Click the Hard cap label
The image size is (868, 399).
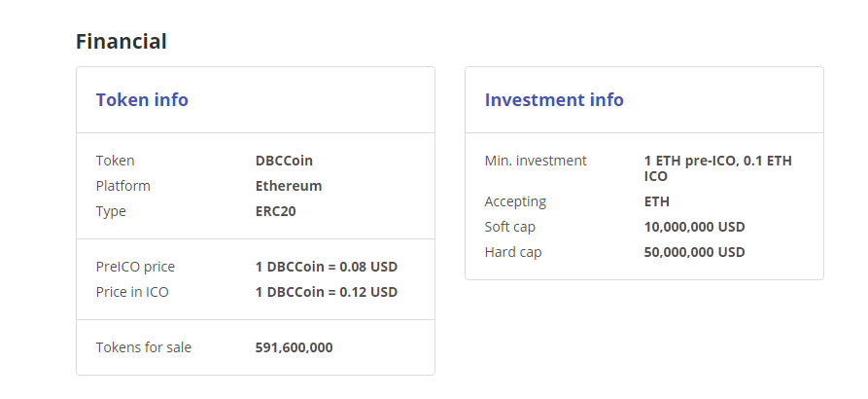[x=513, y=252]
